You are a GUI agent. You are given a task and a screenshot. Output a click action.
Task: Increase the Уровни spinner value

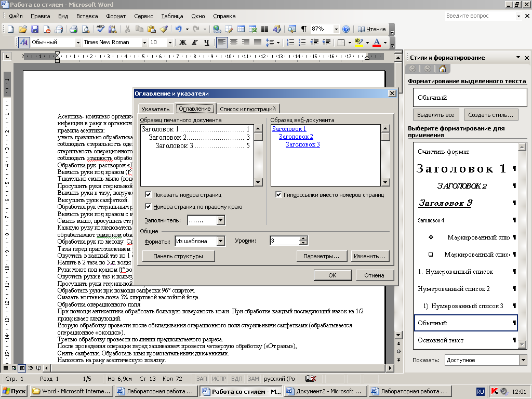pyautogui.click(x=303, y=238)
